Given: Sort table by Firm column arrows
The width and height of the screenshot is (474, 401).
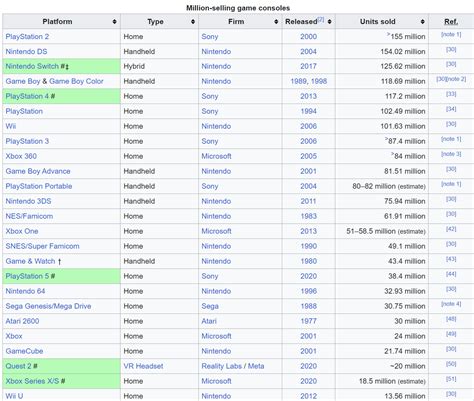Looking at the screenshot, I should [276, 22].
